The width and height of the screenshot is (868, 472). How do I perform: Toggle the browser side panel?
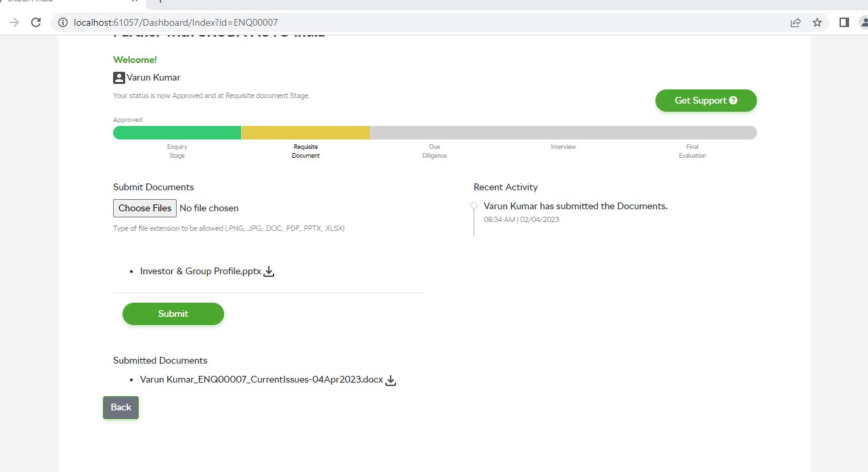click(x=844, y=22)
